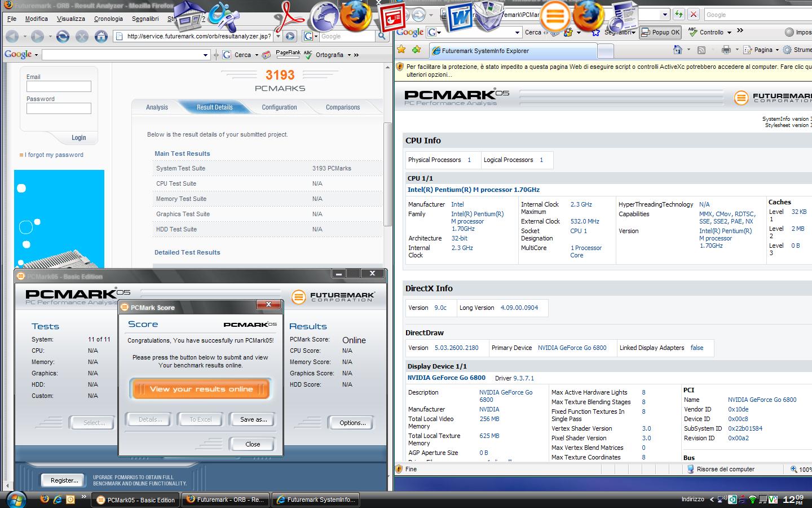Click IE Favorites star icon
This screenshot has height=508, width=812.
pos(401,50)
